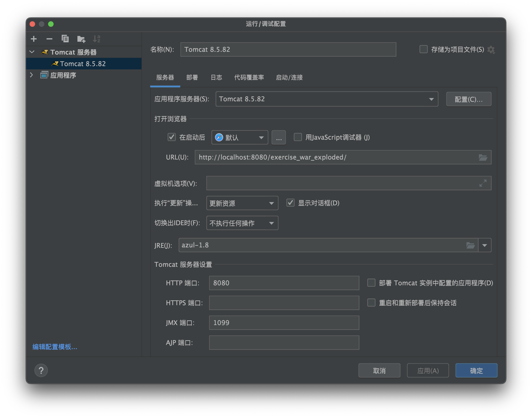Click the Tomcat 服务器 group icon

pyautogui.click(x=44, y=52)
